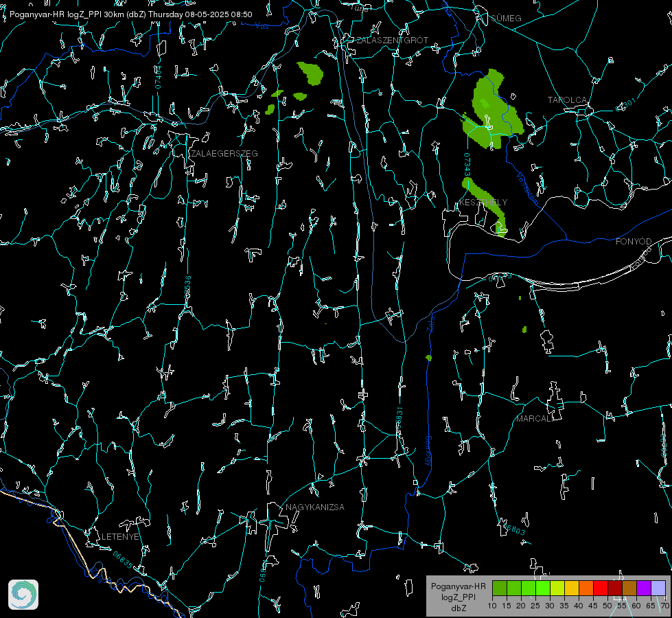Image resolution: width=672 pixels, height=618 pixels.
Task: Click the ZALAEGERSZEG city label
Action: point(224,154)
